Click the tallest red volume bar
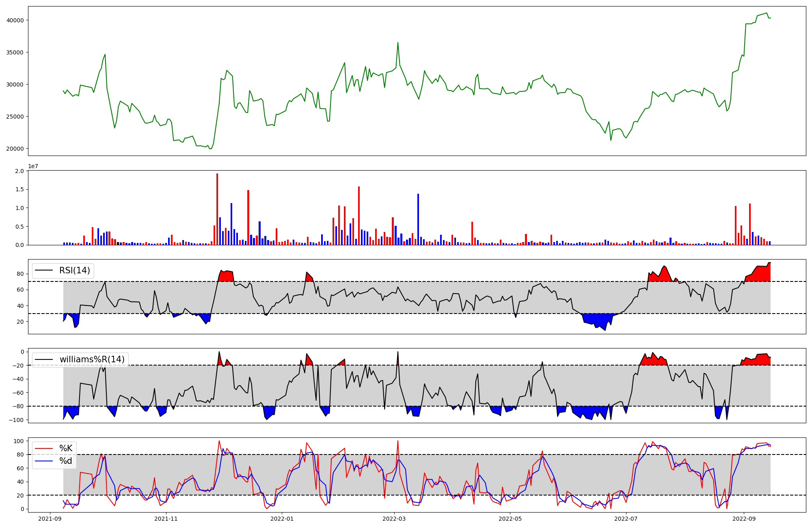 [x=217, y=209]
